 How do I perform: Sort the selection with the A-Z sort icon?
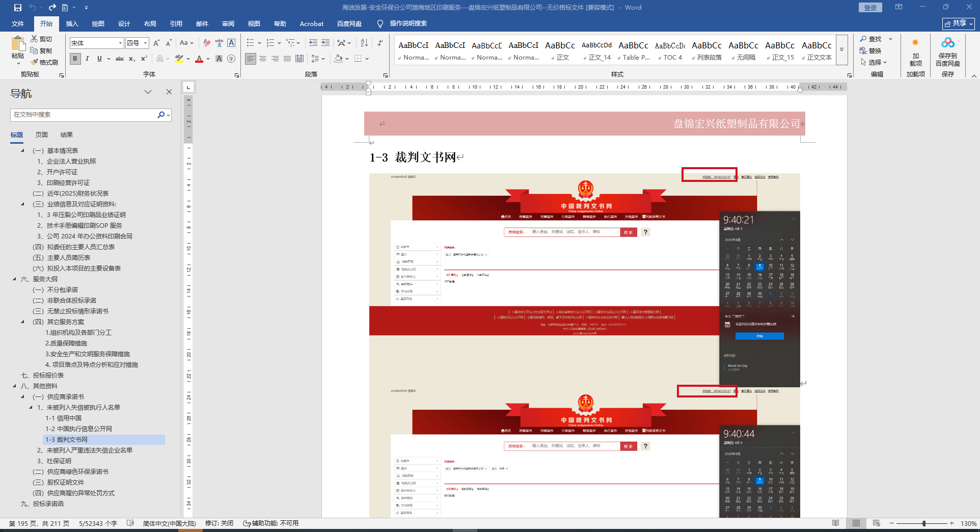point(364,43)
